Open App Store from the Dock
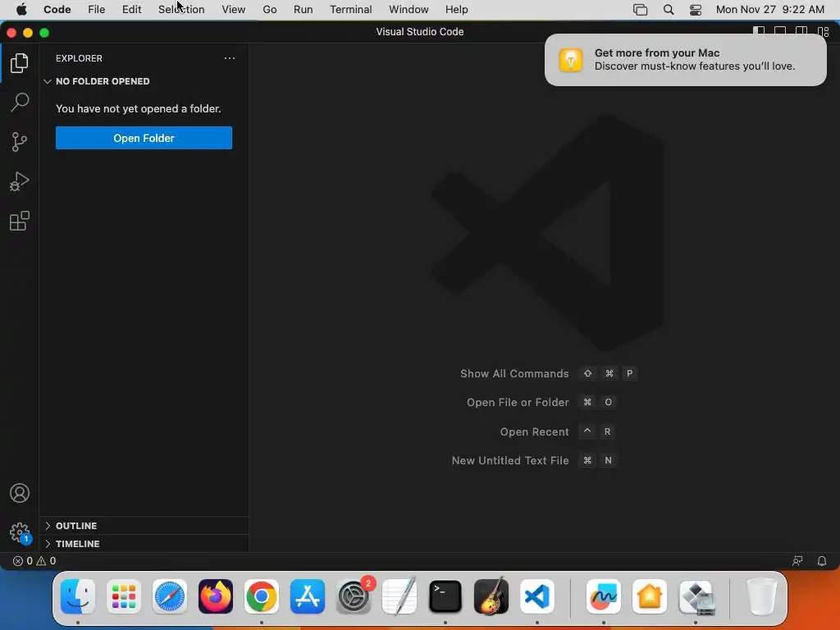Viewport: 840px width, 630px height. pyautogui.click(x=308, y=596)
